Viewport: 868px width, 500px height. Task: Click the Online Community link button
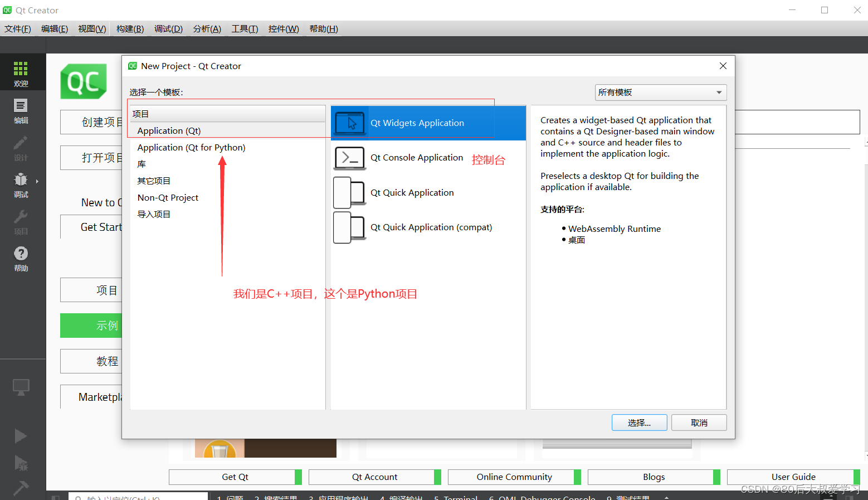tap(514, 477)
